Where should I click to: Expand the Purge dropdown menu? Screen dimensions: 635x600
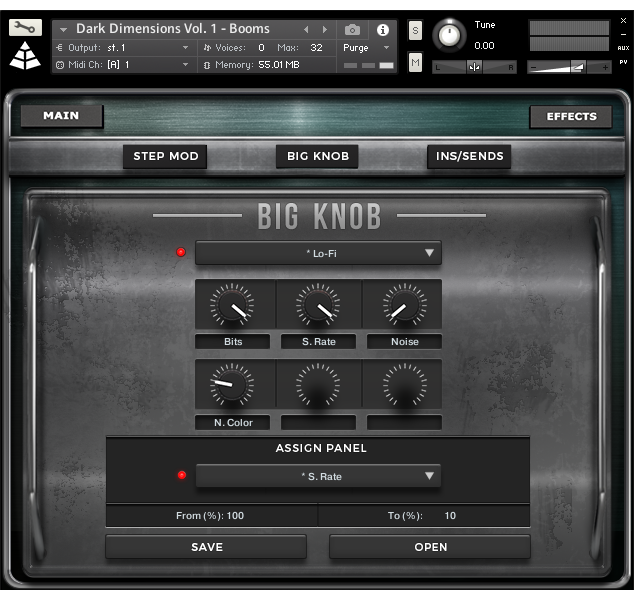(x=366, y=48)
